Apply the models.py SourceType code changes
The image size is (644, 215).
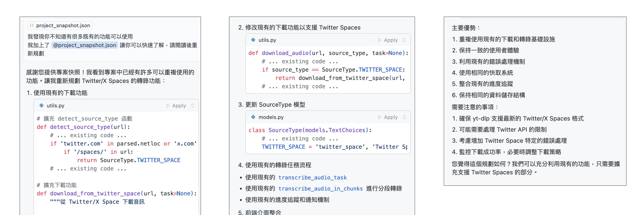click(388, 117)
